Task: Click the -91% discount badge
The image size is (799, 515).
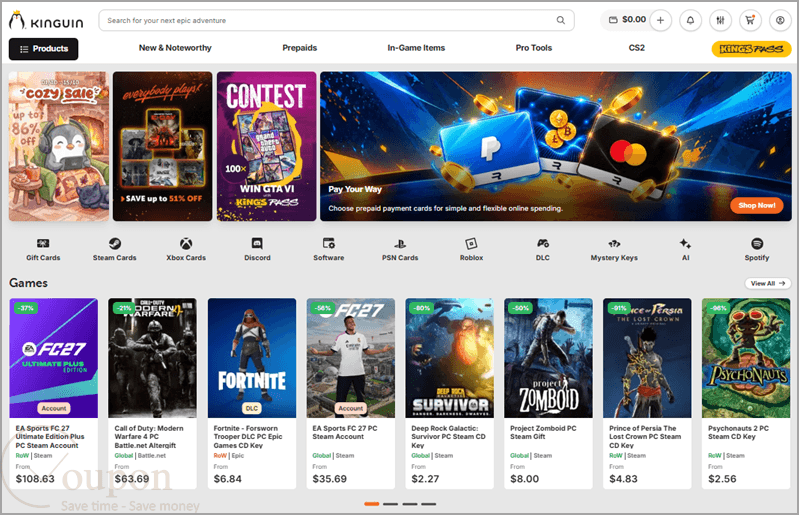Action: 619,308
